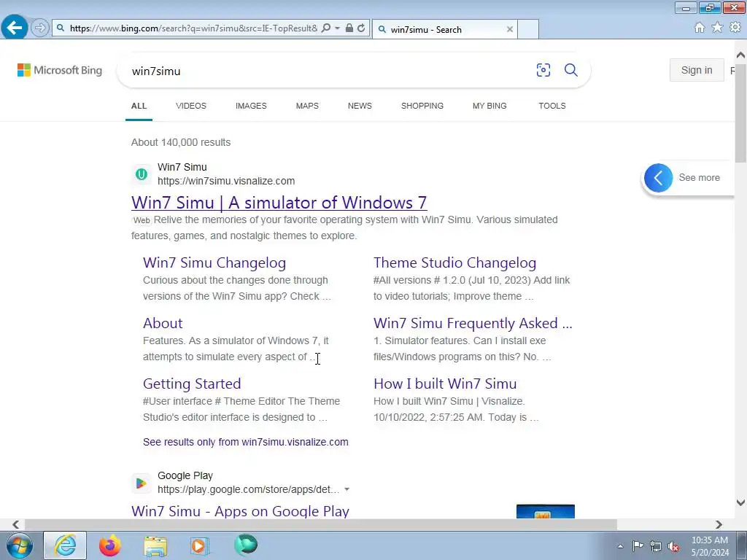
Task: Open Bing visual search camera icon
Action: [x=543, y=70]
